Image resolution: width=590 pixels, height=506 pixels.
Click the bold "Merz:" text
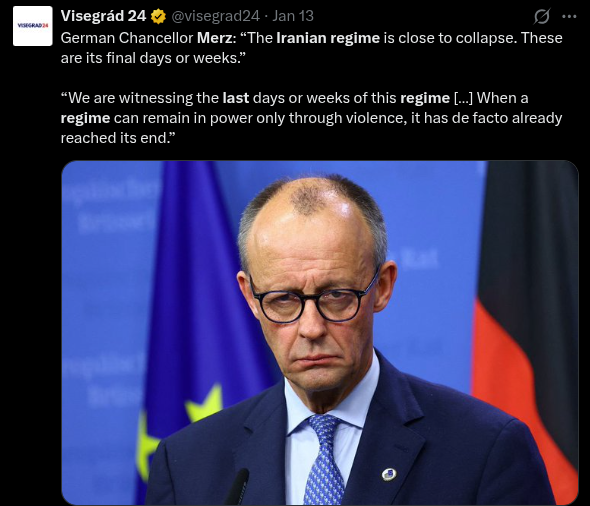tap(217, 38)
